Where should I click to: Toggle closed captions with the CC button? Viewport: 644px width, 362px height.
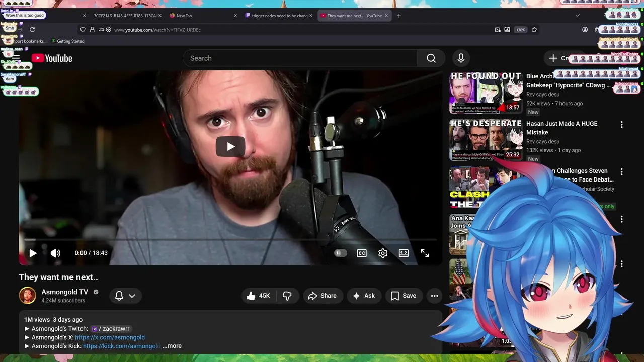362,253
